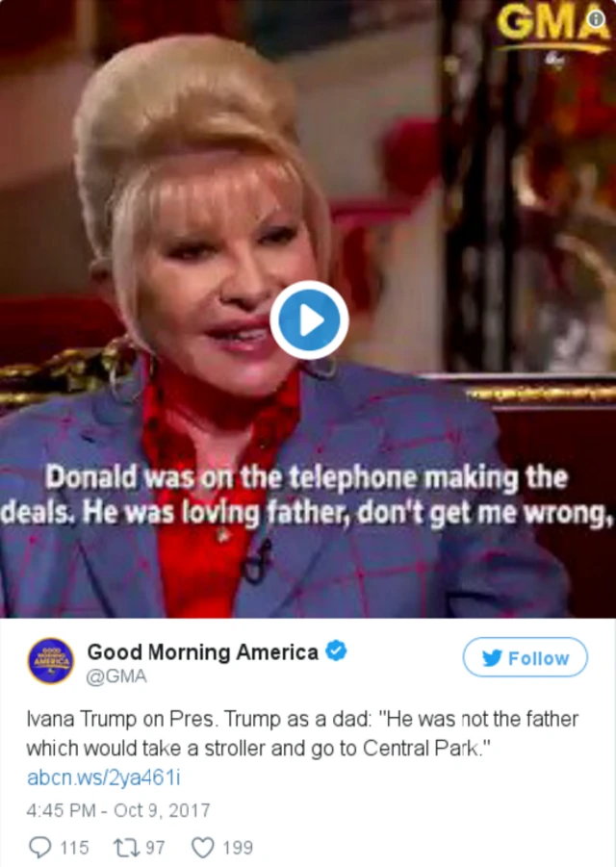Reply using the speech bubble icon
Screen dimensions: 616x867
39,847
